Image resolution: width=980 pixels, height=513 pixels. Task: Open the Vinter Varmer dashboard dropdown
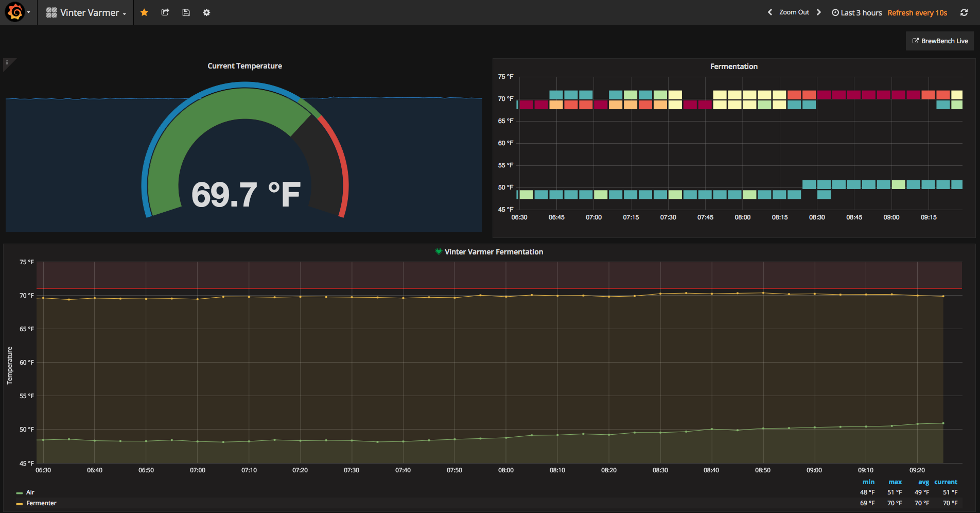coord(91,12)
